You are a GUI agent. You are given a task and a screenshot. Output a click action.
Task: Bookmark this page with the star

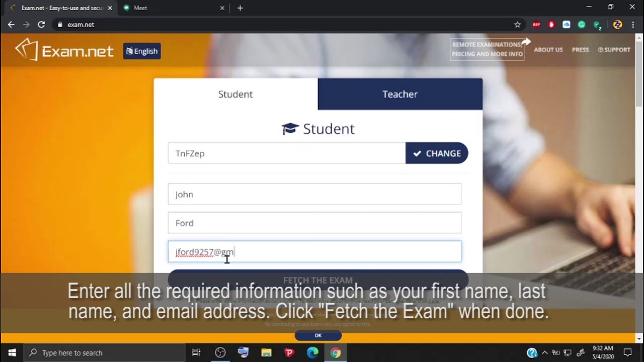pos(517,24)
